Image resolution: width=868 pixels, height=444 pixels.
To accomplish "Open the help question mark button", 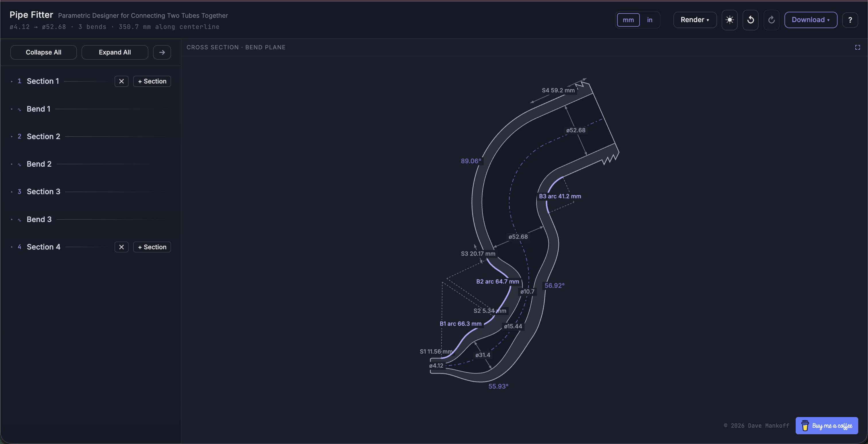I will [x=850, y=20].
